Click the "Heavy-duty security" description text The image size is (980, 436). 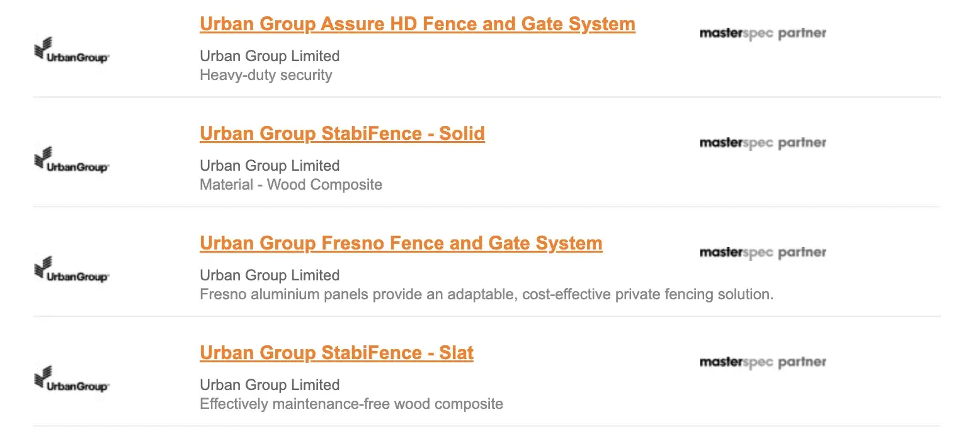[x=266, y=75]
